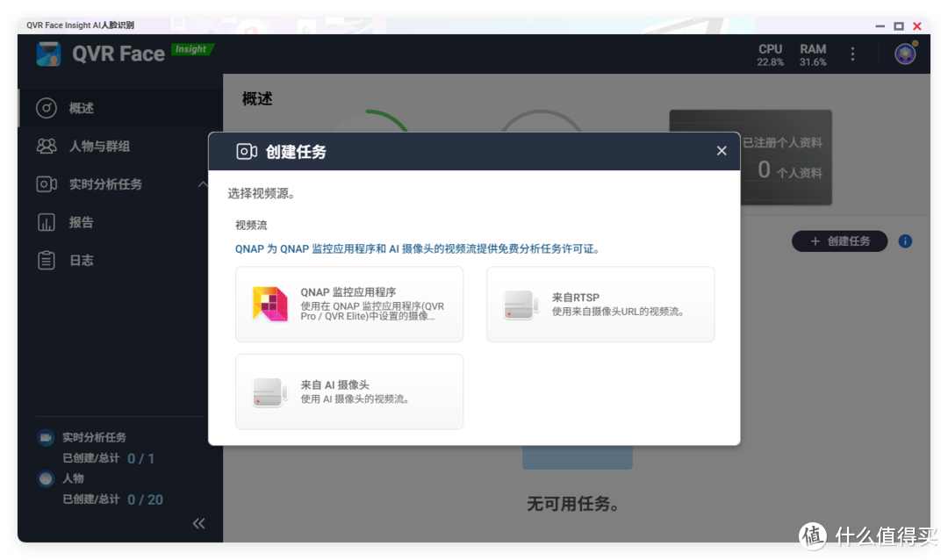The width and height of the screenshot is (948, 560).
Task: Click the colorful QNAP surveillance app icon
Action: pyautogui.click(x=270, y=304)
